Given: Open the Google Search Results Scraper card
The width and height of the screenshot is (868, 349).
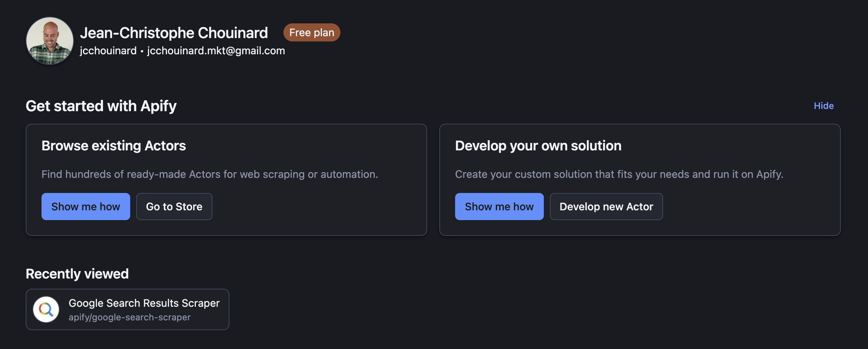Looking at the screenshot, I should (x=128, y=309).
